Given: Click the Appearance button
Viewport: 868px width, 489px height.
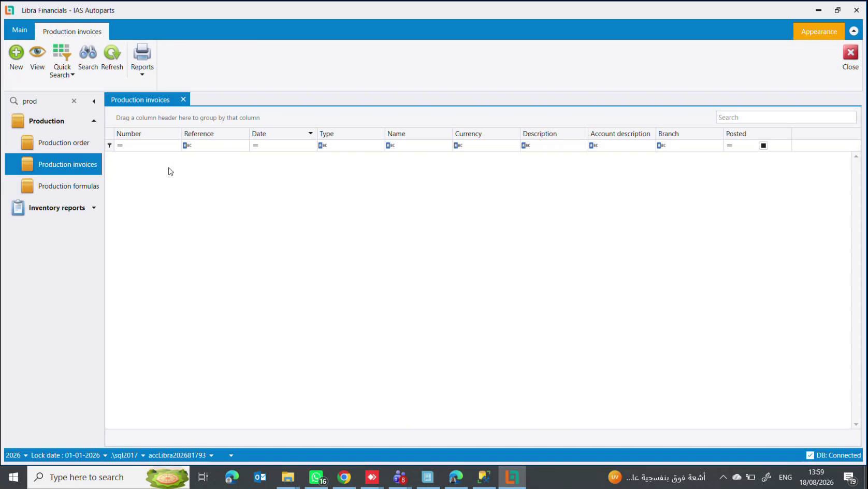Looking at the screenshot, I should (819, 32).
